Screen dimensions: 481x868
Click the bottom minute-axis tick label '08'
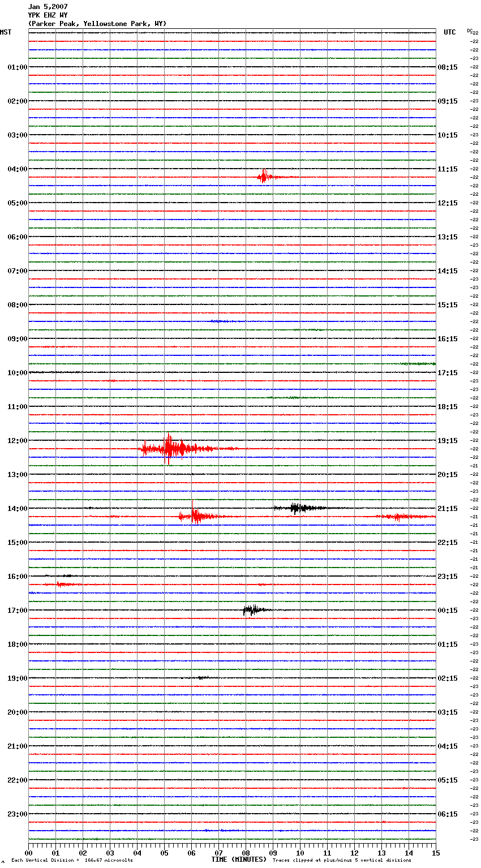pos(246,853)
